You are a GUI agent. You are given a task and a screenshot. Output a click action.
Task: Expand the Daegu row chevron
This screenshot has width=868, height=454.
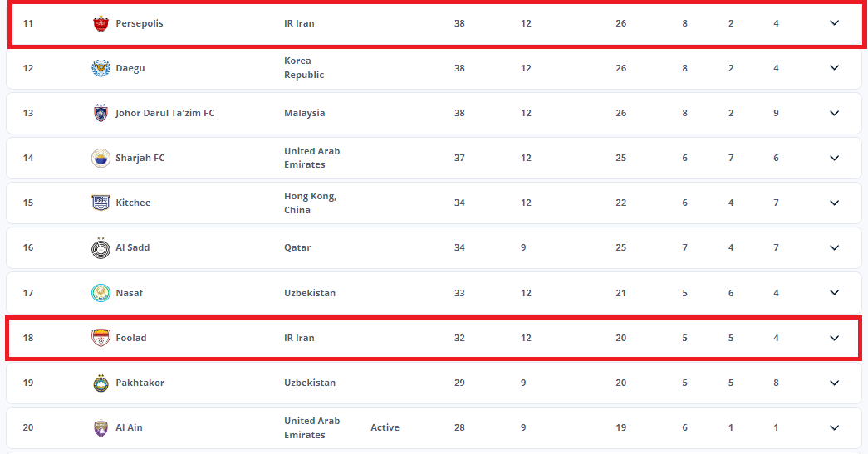(x=834, y=68)
